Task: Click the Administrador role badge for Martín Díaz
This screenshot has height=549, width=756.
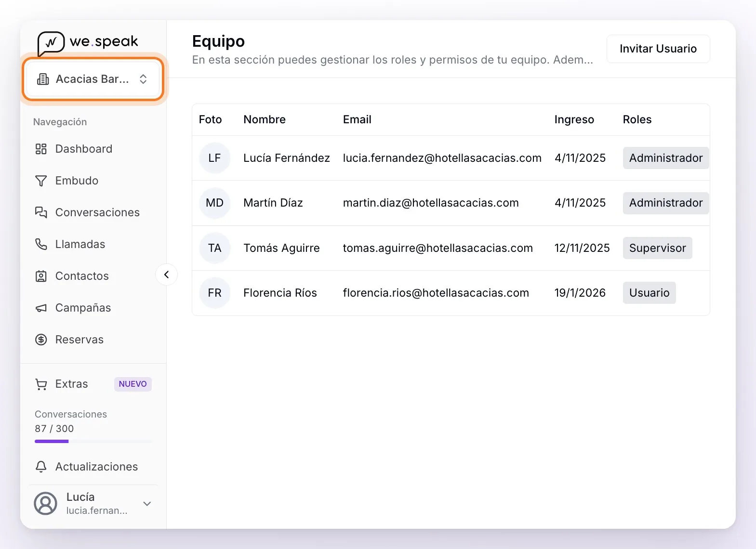Action: [666, 203]
